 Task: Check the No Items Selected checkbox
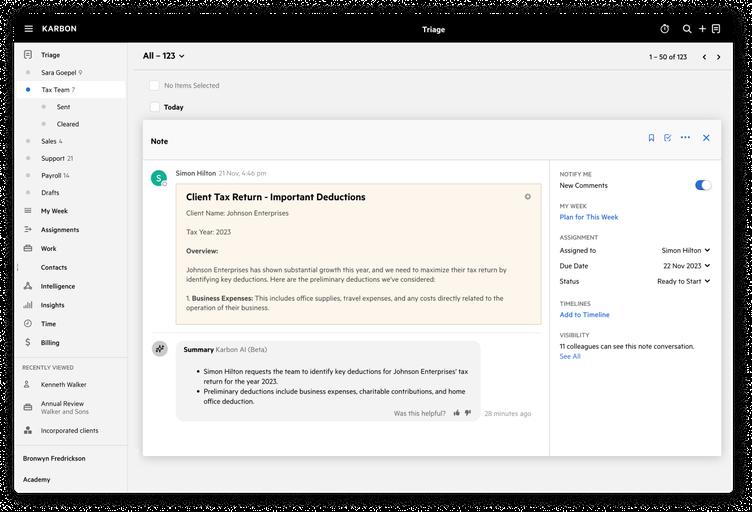pyautogui.click(x=154, y=85)
